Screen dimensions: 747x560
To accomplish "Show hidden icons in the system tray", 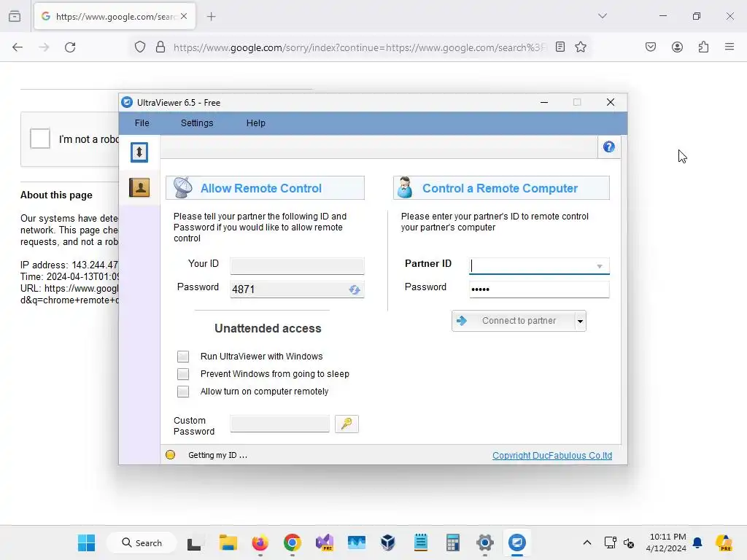I will pyautogui.click(x=587, y=542).
